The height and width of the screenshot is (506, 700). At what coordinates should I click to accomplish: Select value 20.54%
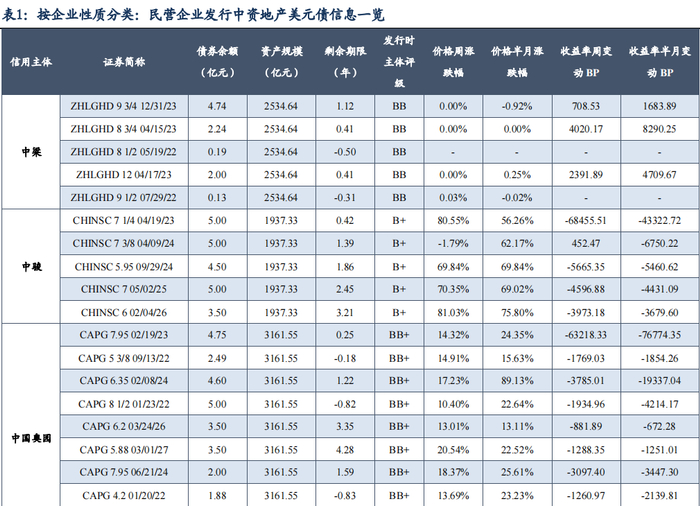pyautogui.click(x=453, y=449)
